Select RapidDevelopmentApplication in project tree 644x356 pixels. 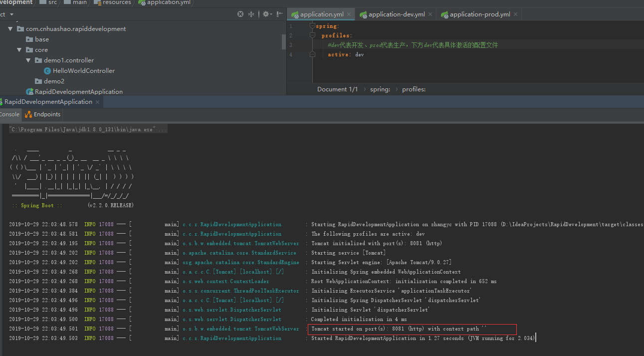(79, 92)
